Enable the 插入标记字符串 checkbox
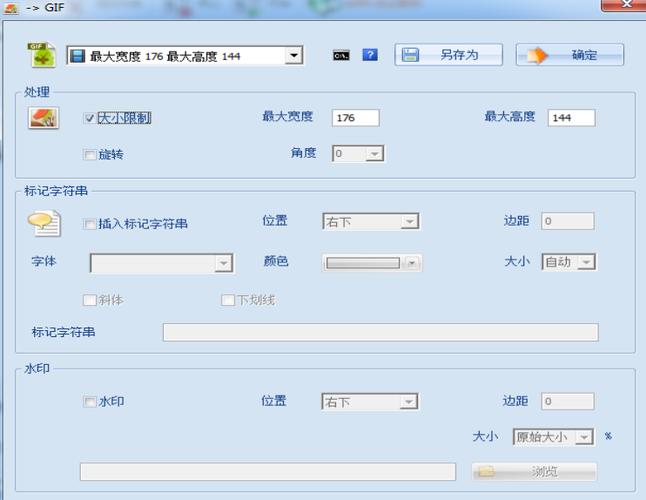 (x=90, y=224)
